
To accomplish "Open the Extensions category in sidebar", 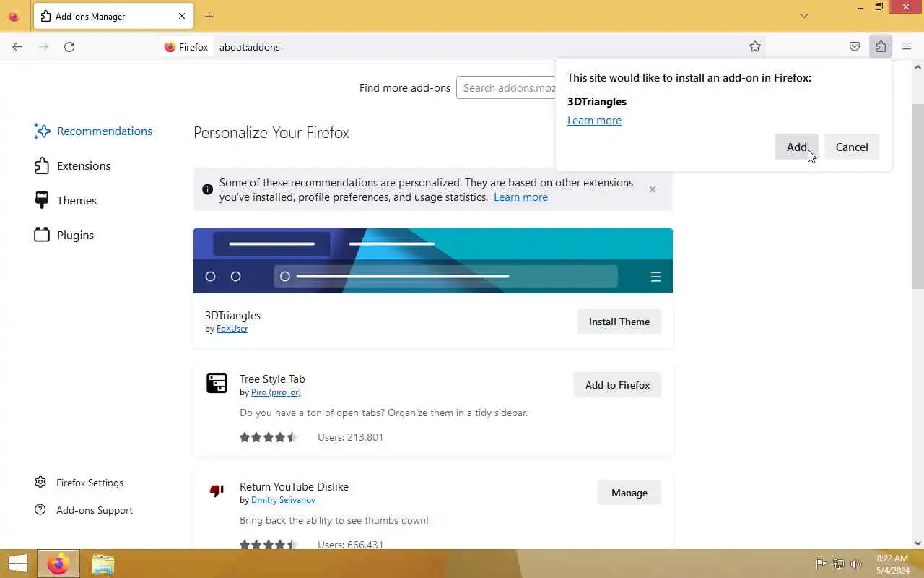I will (x=72, y=165).
